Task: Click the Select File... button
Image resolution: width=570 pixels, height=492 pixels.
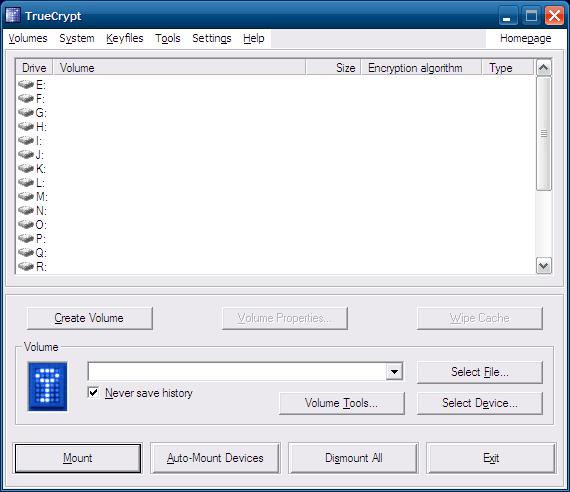Action: point(480,372)
